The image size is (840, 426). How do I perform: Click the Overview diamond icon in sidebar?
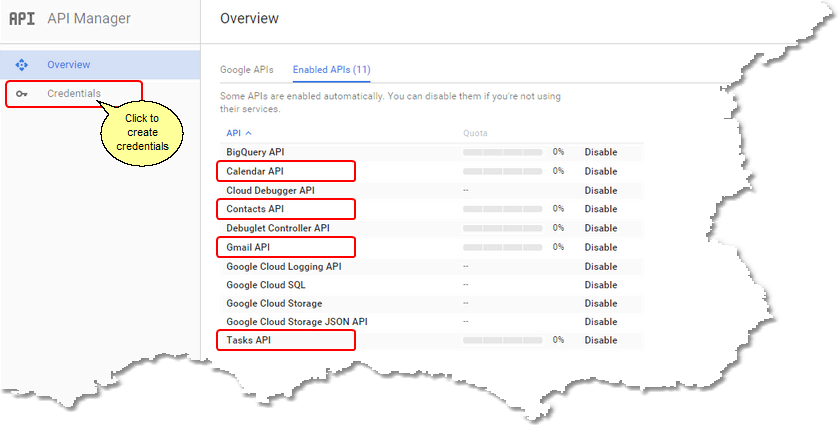(21, 65)
